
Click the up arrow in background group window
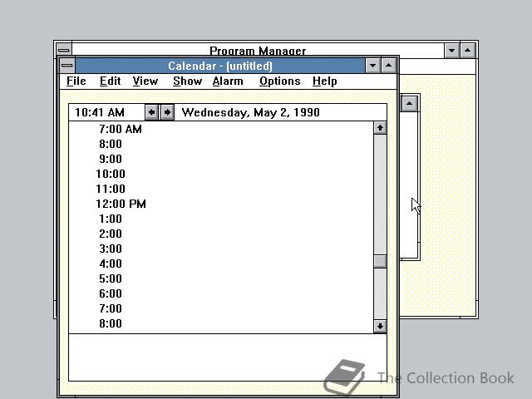(409, 103)
